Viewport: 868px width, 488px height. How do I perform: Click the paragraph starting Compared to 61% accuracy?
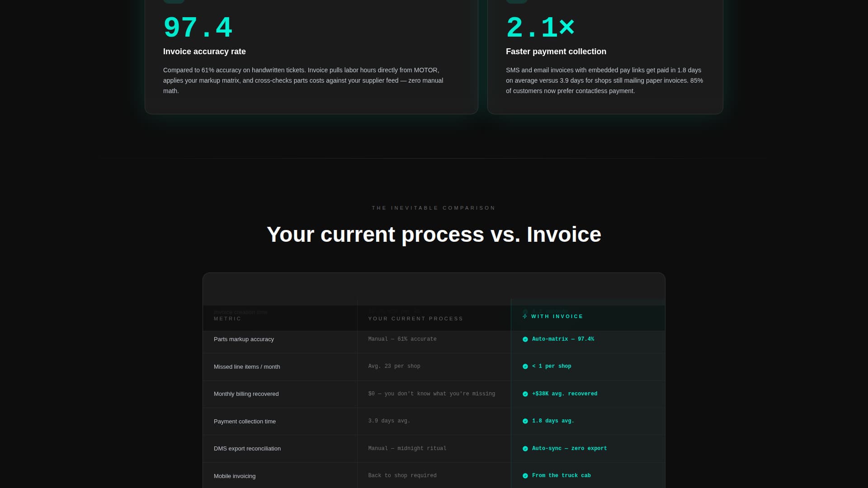coord(303,80)
